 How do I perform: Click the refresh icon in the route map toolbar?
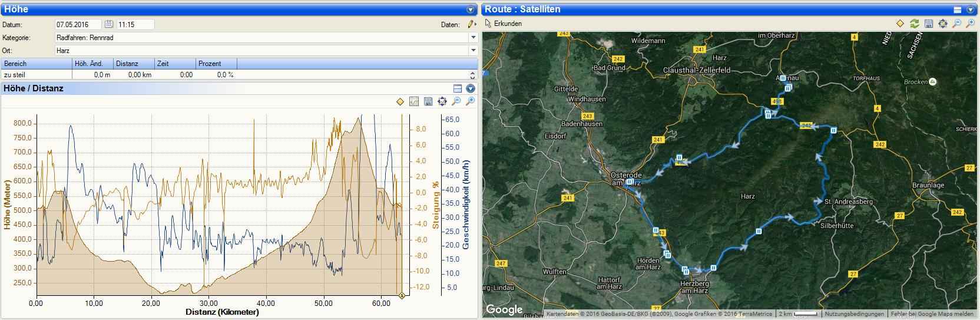coord(914,24)
